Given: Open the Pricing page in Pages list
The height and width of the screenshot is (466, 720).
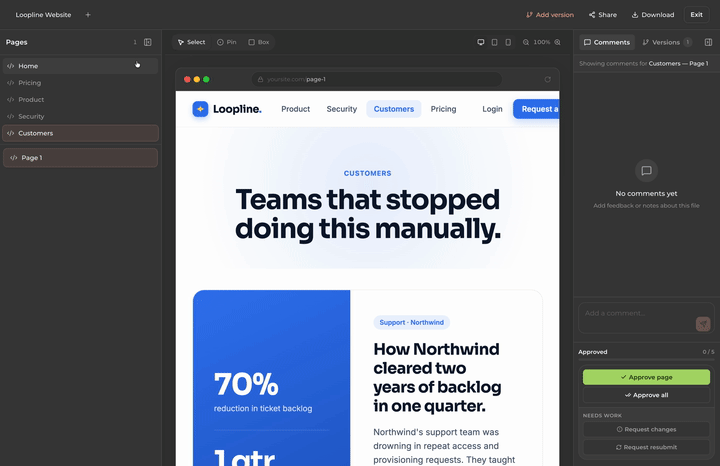Looking at the screenshot, I should click(x=80, y=83).
